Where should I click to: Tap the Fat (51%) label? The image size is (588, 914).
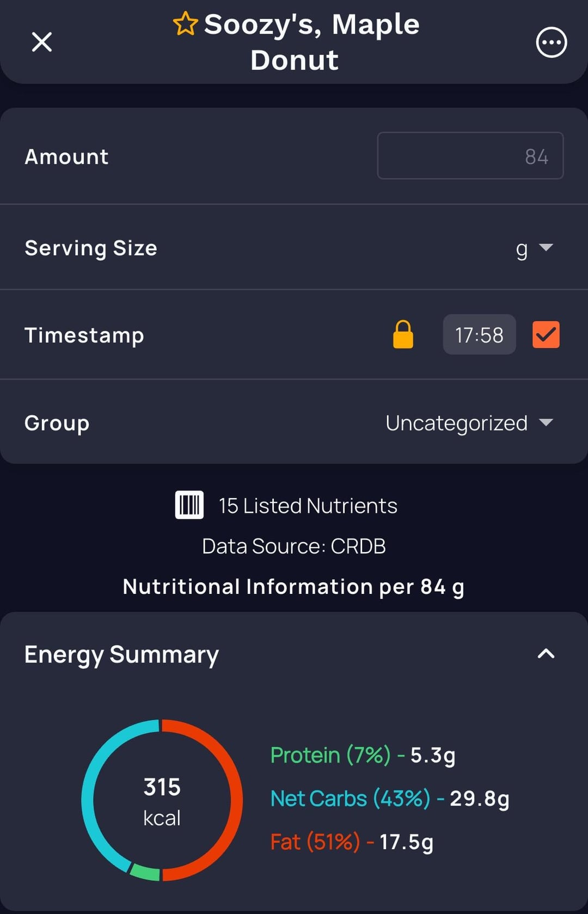coord(315,842)
